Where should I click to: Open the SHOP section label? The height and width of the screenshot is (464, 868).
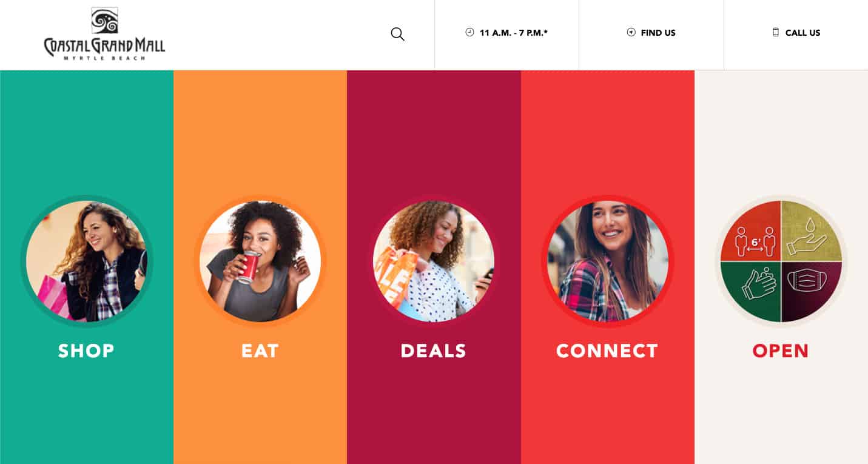pyautogui.click(x=86, y=351)
